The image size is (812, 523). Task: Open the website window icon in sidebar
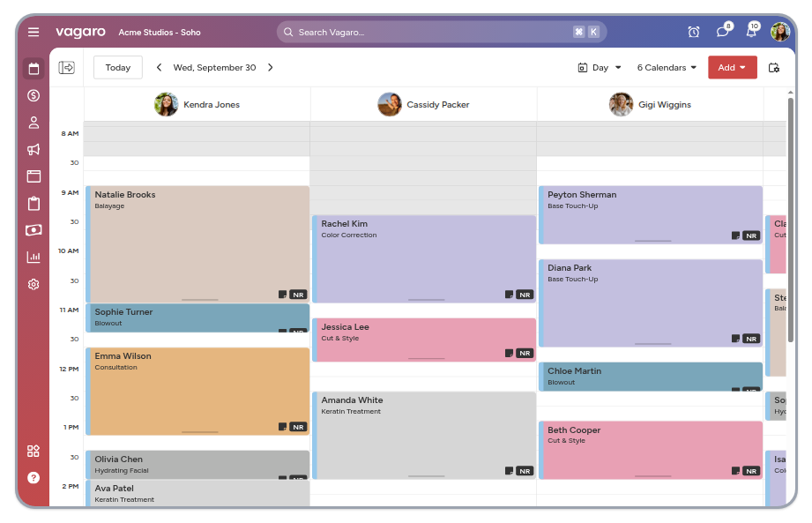tap(34, 176)
